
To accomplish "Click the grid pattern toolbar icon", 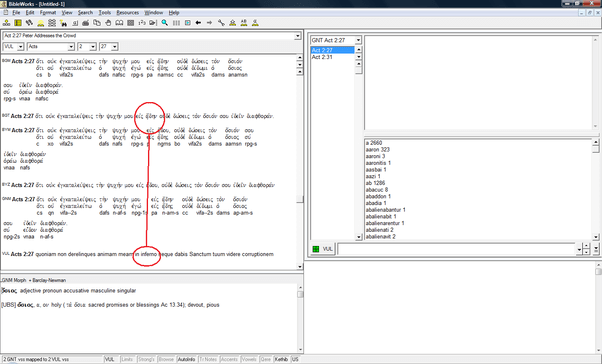I will click(131, 23).
